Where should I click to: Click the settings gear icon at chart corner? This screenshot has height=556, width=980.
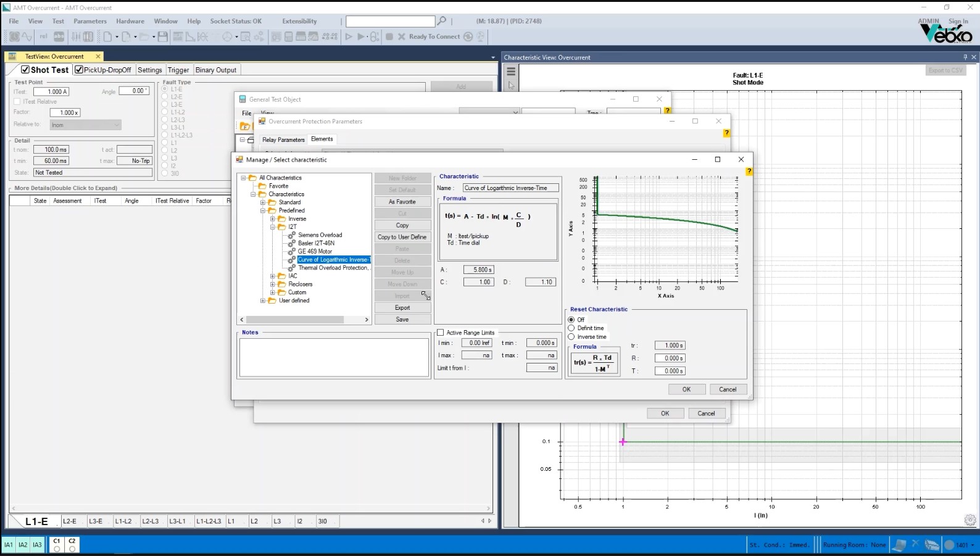970,520
